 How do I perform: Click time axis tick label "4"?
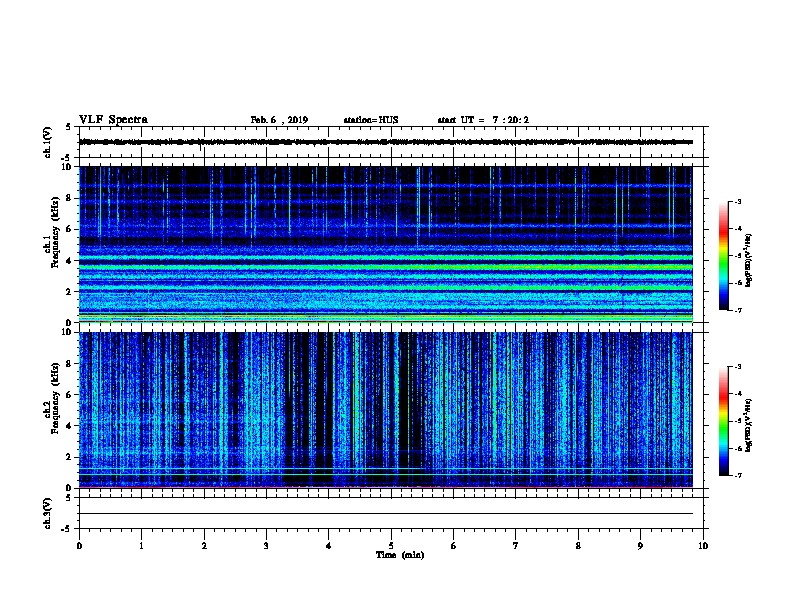pos(329,545)
